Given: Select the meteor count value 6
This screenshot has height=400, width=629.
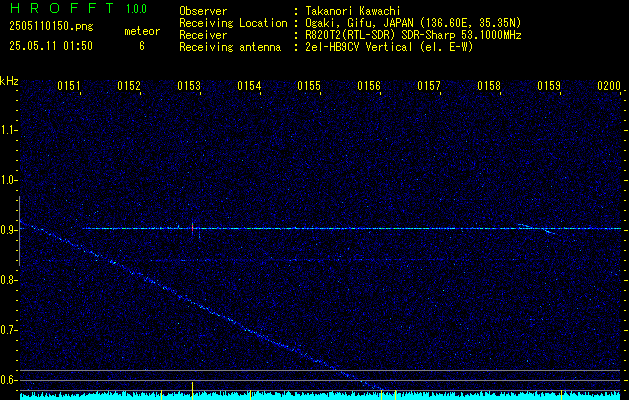Looking at the screenshot, I should 142,46.
